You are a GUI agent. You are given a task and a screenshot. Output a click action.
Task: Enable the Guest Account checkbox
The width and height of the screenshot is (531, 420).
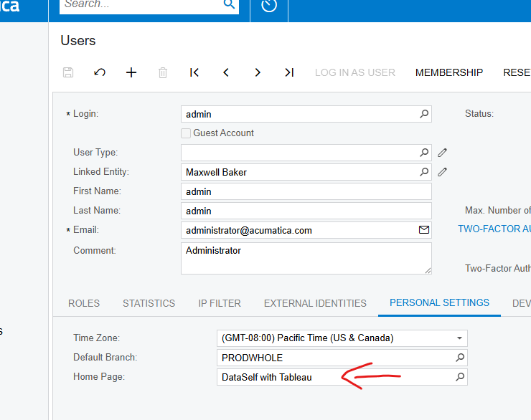(186, 133)
